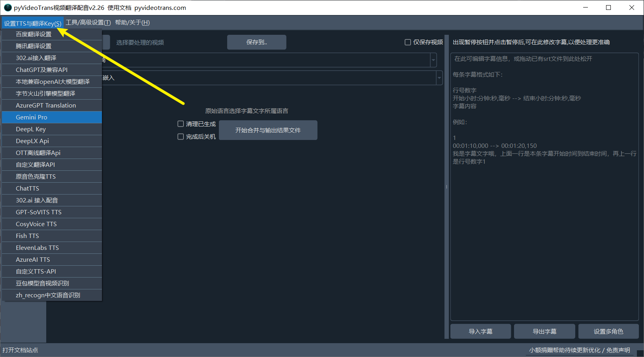Click inside the subtitle editing text area
This screenshot has width=644, height=357.
[544, 187]
